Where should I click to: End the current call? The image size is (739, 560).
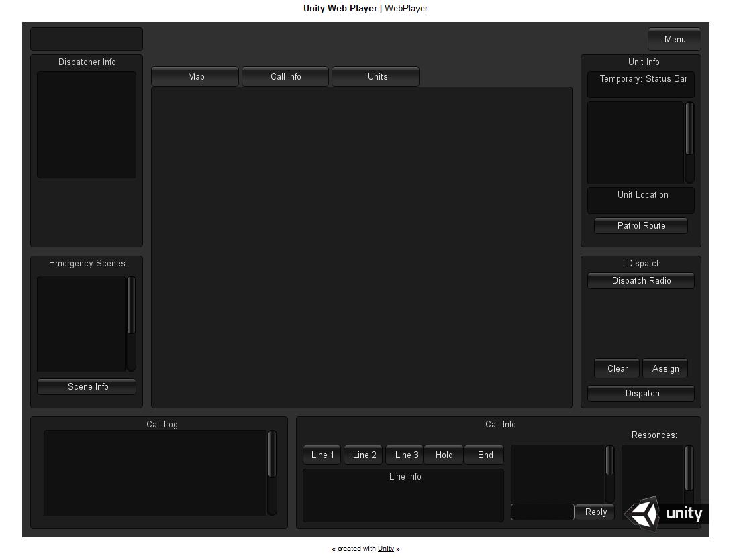(485, 455)
